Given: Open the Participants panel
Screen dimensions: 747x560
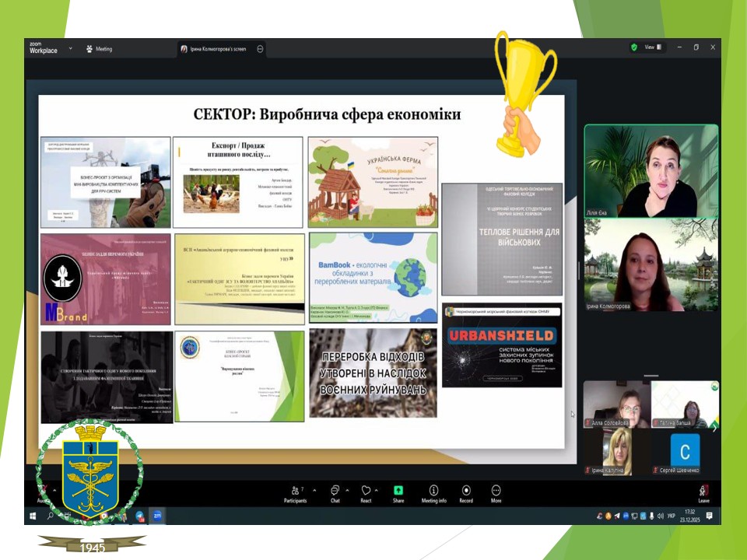Looking at the screenshot, I should [296, 492].
